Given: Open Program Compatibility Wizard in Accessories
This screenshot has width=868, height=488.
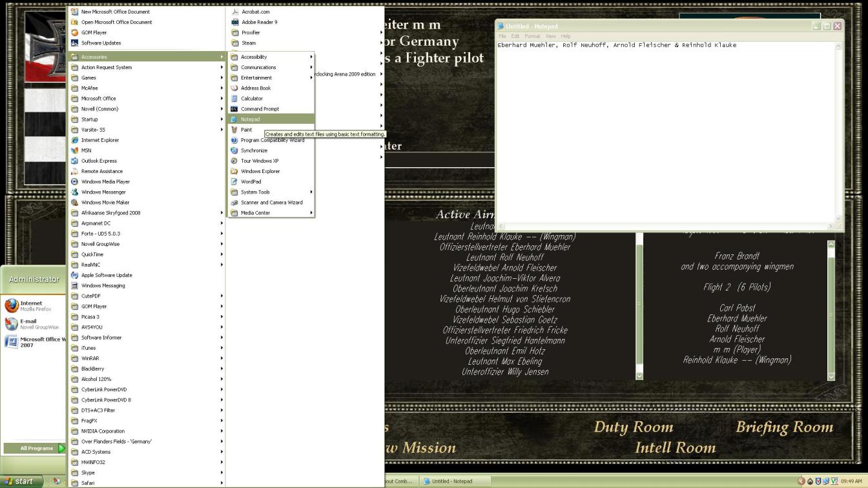Looking at the screenshot, I should pyautogui.click(x=271, y=140).
